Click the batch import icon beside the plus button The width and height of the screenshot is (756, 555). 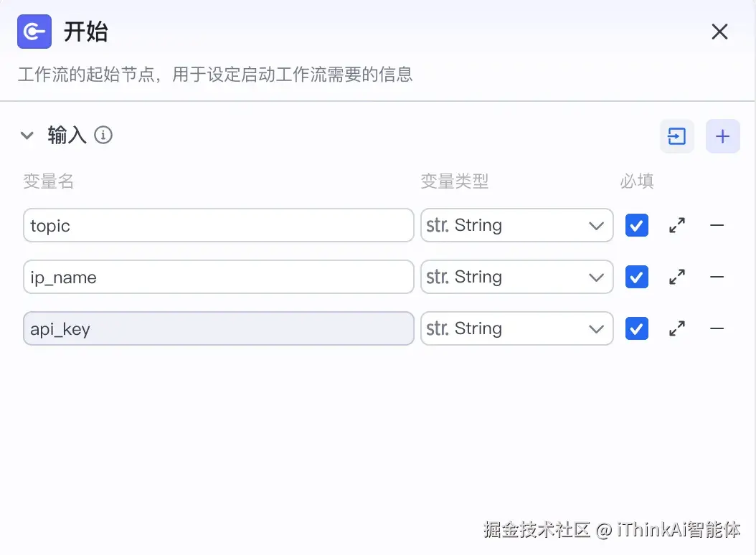click(x=676, y=136)
